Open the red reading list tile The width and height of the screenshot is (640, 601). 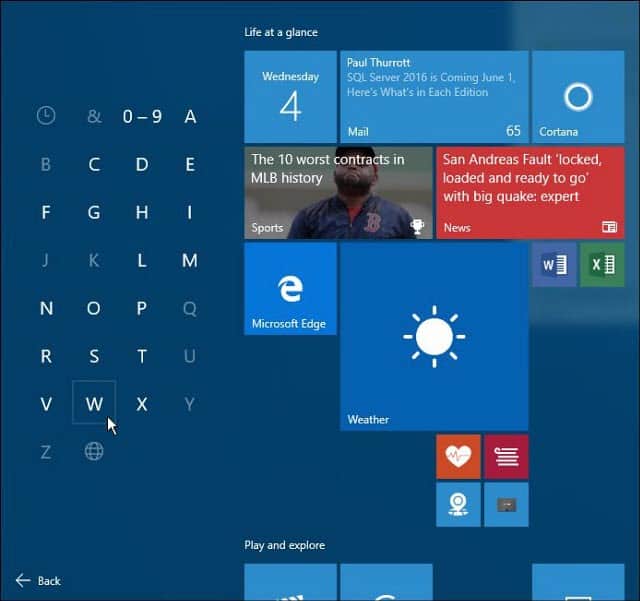click(506, 456)
